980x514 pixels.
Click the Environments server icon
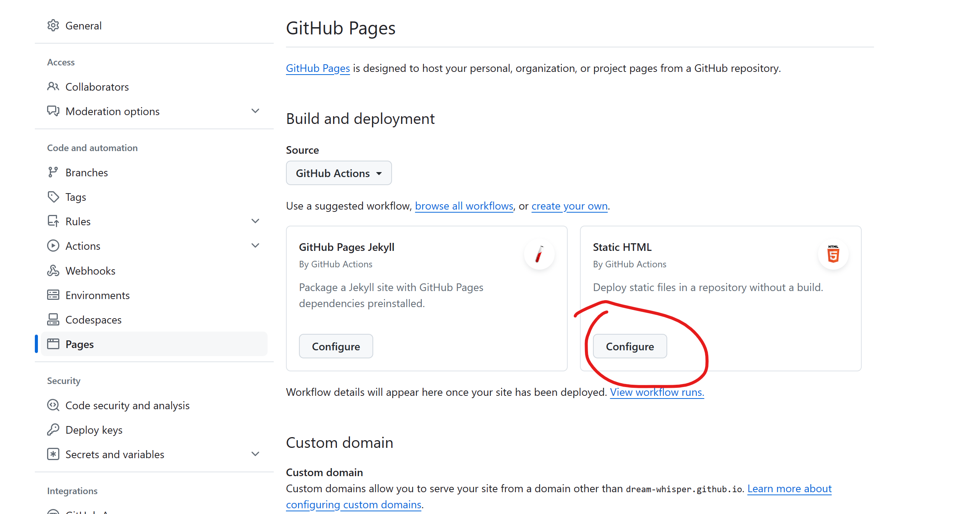[x=53, y=295]
